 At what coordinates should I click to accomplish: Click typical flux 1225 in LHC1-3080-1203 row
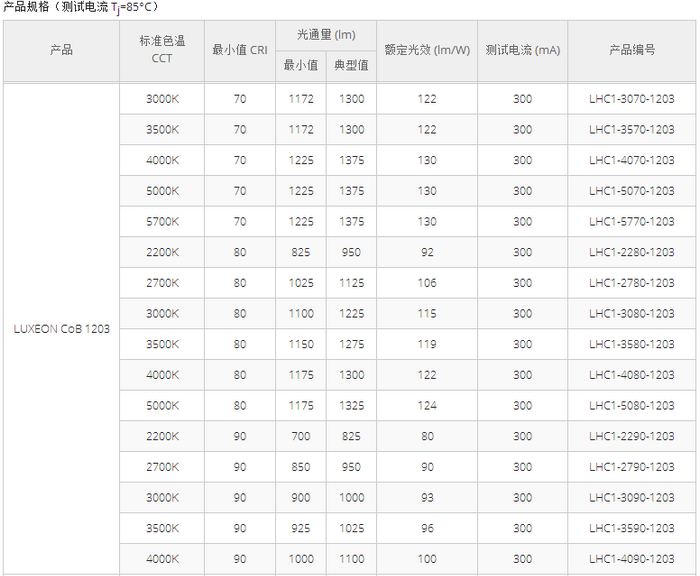coord(351,313)
